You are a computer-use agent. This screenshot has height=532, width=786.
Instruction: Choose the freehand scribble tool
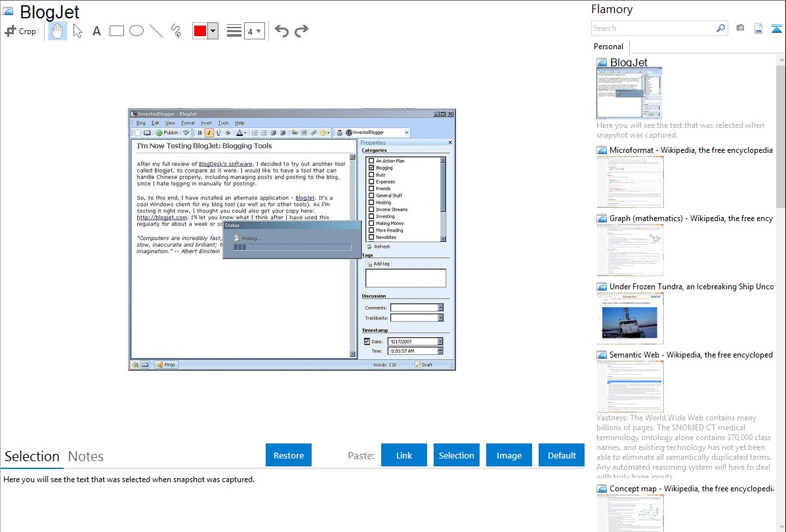[x=176, y=31]
